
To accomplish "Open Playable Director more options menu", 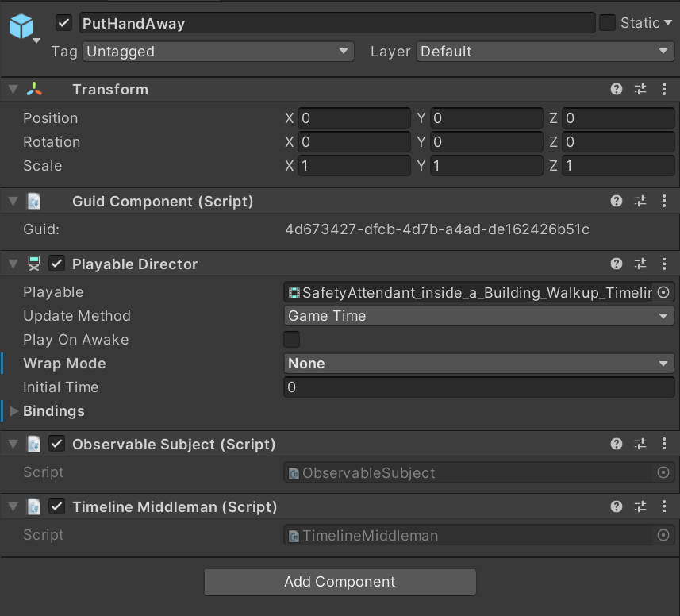I will (x=664, y=264).
